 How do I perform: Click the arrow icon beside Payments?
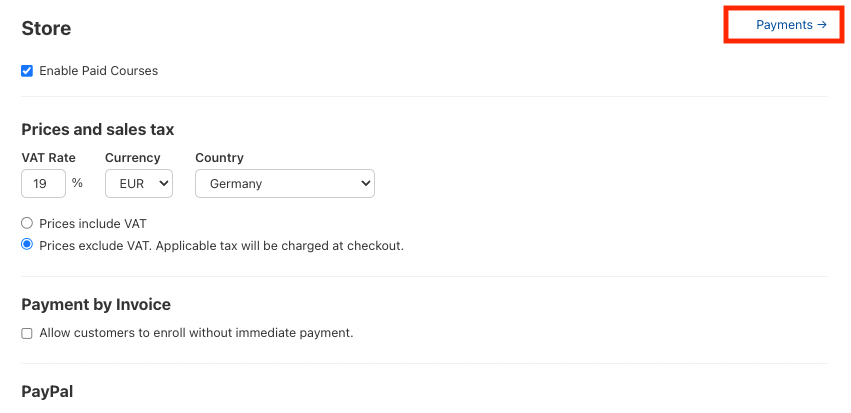pyautogui.click(x=822, y=25)
